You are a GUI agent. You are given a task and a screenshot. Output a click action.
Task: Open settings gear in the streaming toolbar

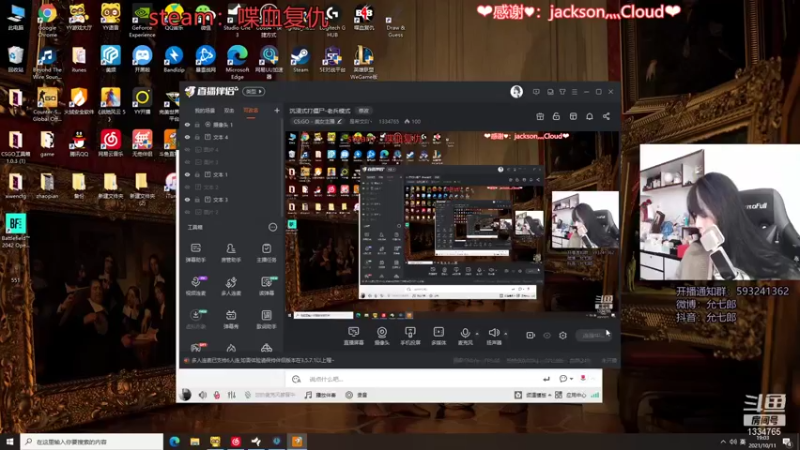pyautogui.click(x=563, y=335)
